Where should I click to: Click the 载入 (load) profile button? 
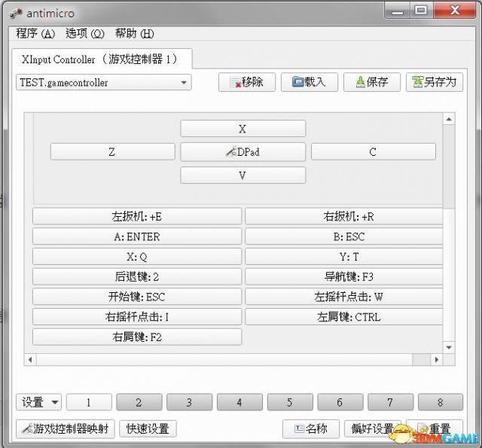point(310,82)
